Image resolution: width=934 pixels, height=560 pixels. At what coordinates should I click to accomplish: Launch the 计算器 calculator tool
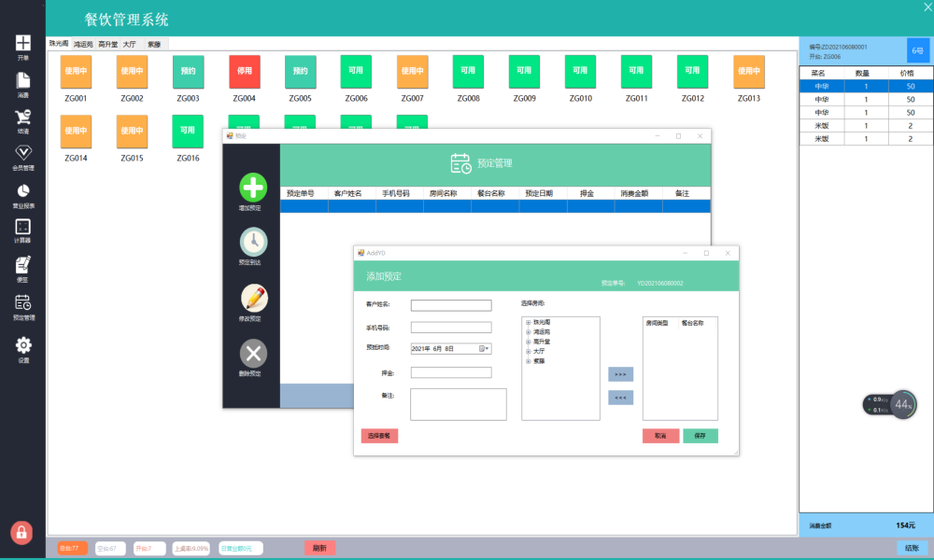(x=22, y=227)
